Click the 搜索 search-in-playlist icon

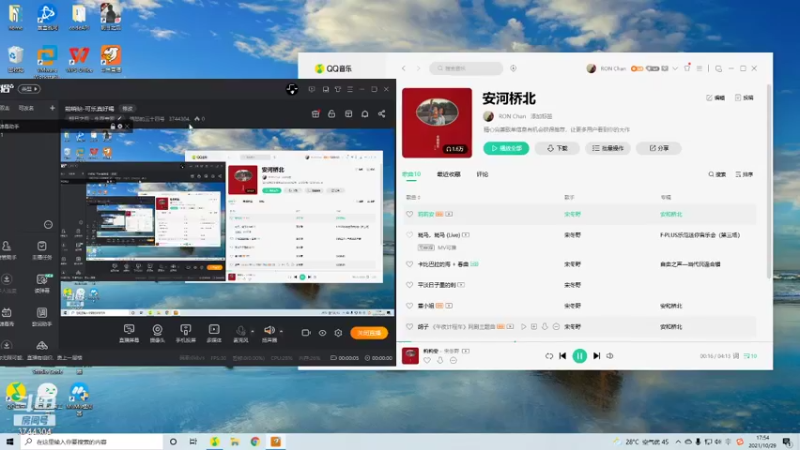point(717,174)
